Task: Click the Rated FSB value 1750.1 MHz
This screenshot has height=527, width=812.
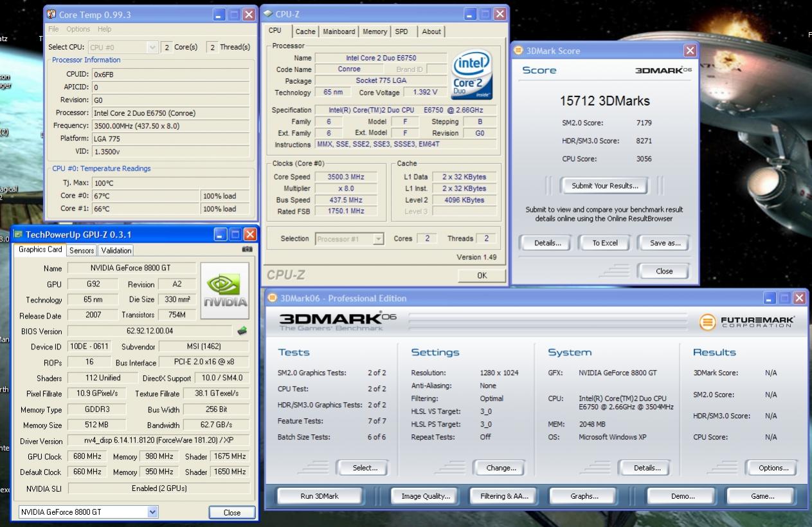Action: pyautogui.click(x=345, y=211)
